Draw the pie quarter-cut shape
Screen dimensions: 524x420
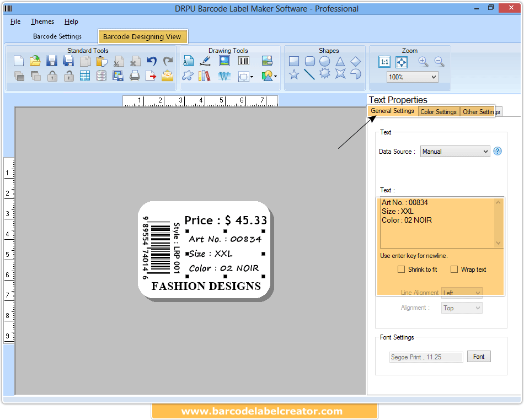[356, 74]
